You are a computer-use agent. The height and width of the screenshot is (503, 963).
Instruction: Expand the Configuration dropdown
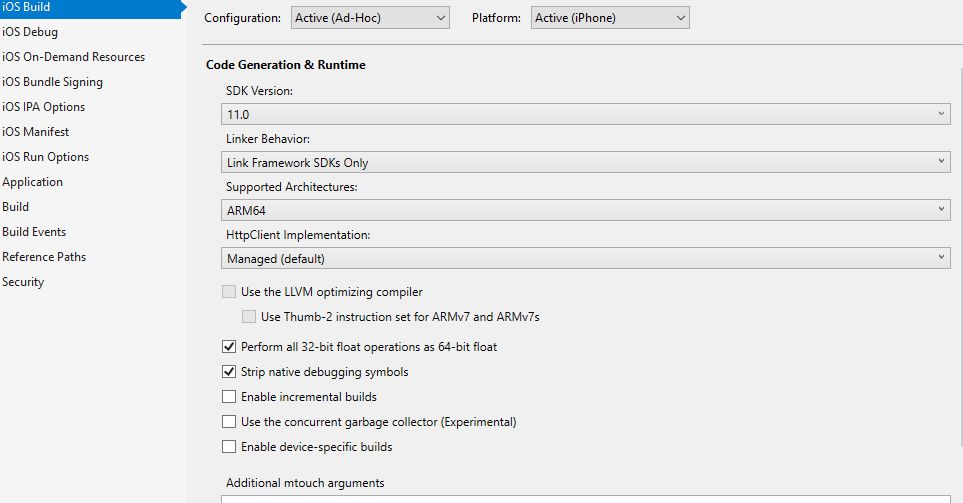pyautogui.click(x=370, y=18)
